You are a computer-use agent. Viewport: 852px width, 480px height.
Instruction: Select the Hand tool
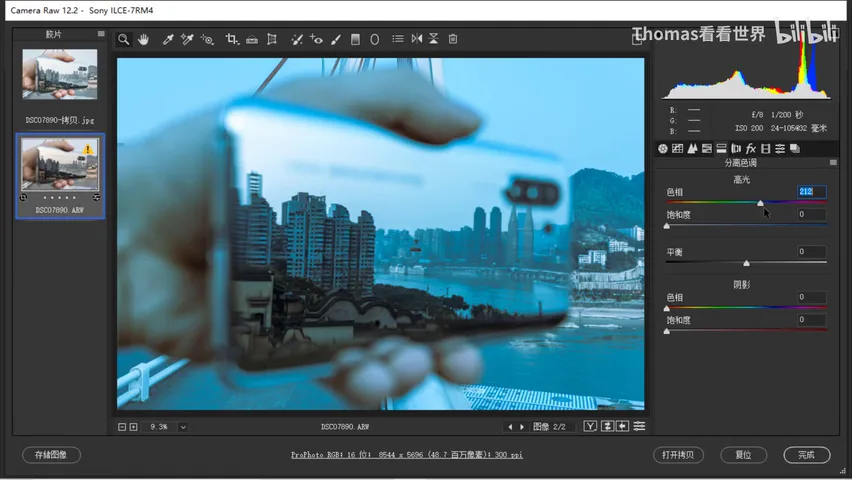tap(143, 39)
